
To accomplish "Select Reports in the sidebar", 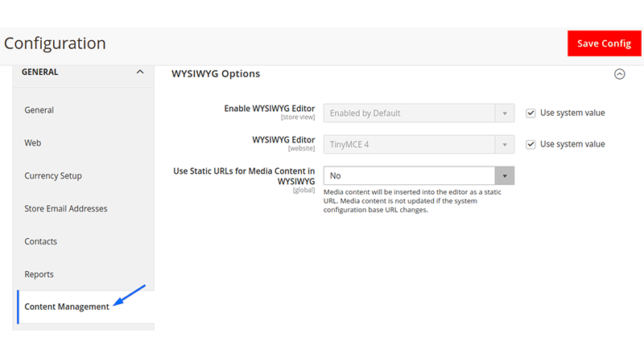I will click(x=39, y=274).
